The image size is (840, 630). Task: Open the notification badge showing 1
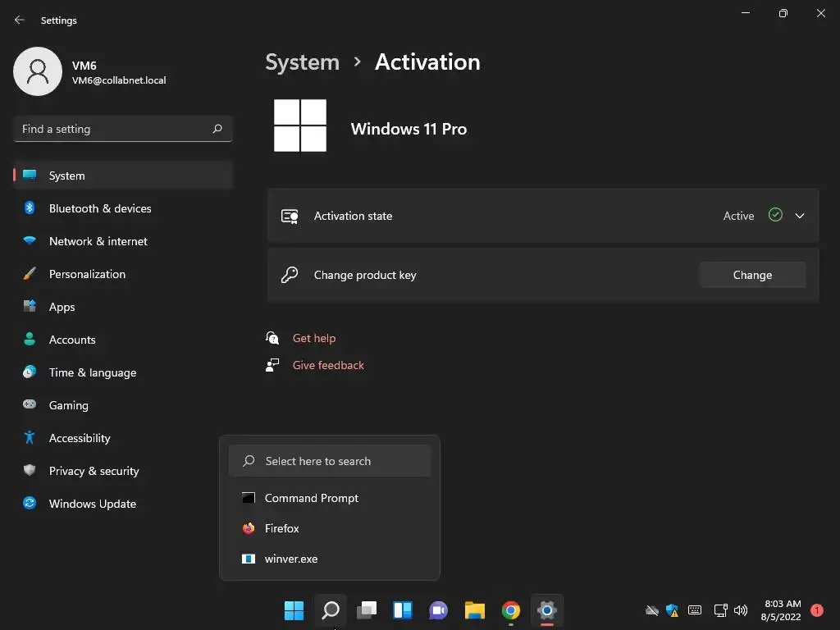817,610
